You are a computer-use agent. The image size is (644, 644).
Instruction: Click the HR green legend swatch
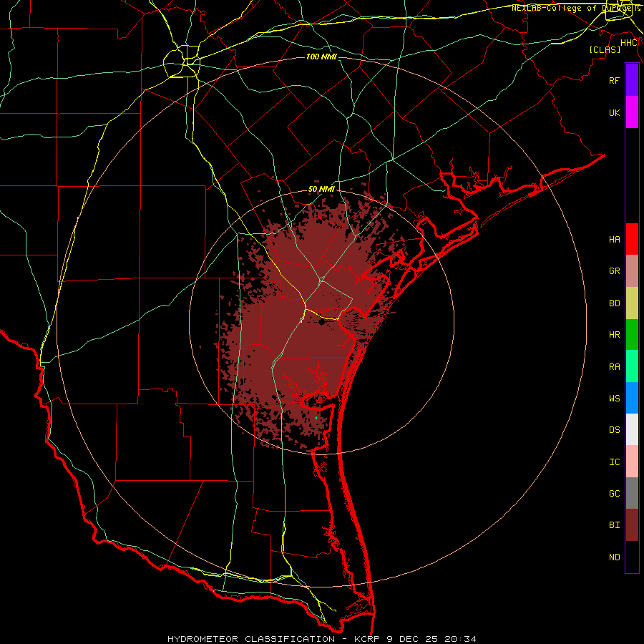pyautogui.click(x=632, y=335)
